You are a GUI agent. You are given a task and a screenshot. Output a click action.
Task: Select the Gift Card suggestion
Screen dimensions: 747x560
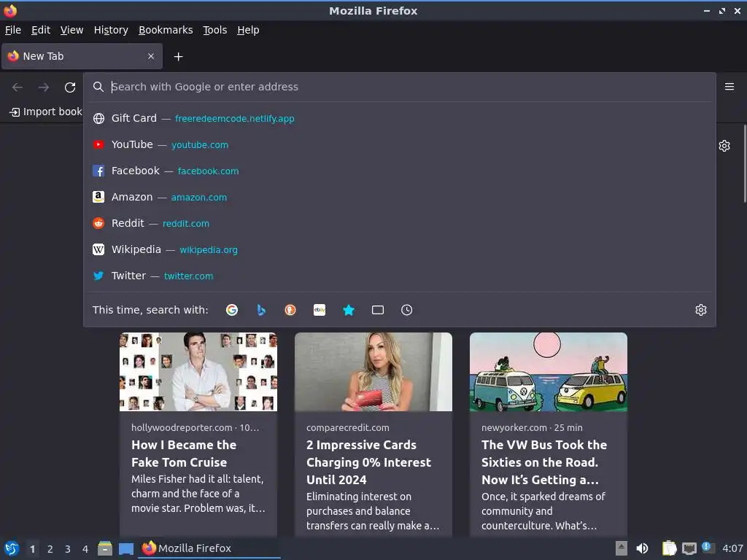399,118
